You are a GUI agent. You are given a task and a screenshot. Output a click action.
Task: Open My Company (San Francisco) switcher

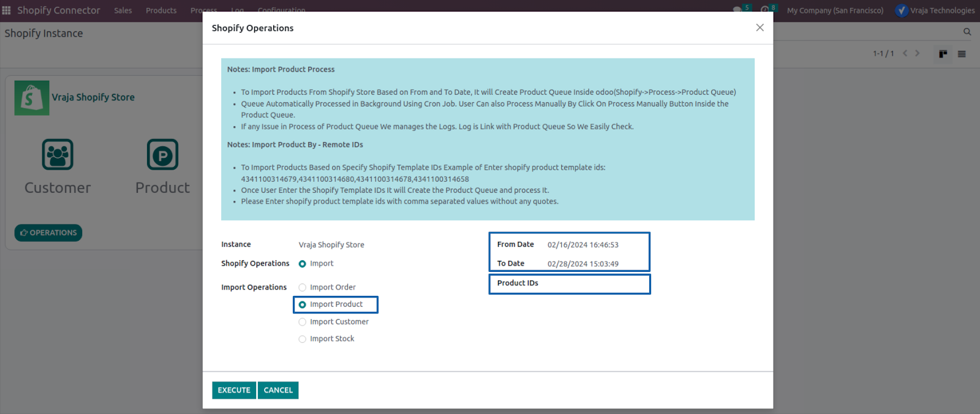pyautogui.click(x=835, y=10)
